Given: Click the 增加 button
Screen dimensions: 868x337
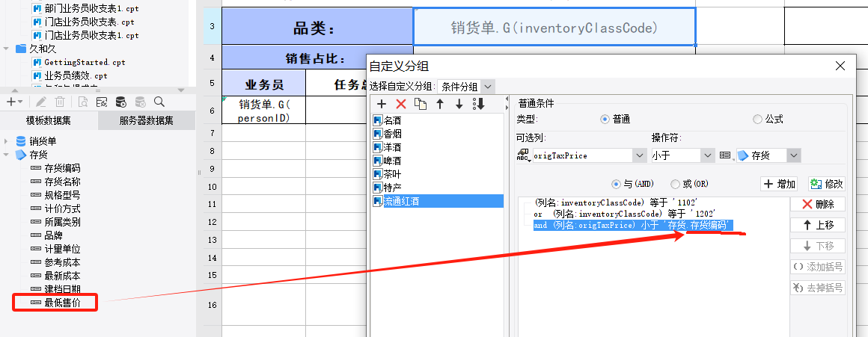Looking at the screenshot, I should pos(780,184).
